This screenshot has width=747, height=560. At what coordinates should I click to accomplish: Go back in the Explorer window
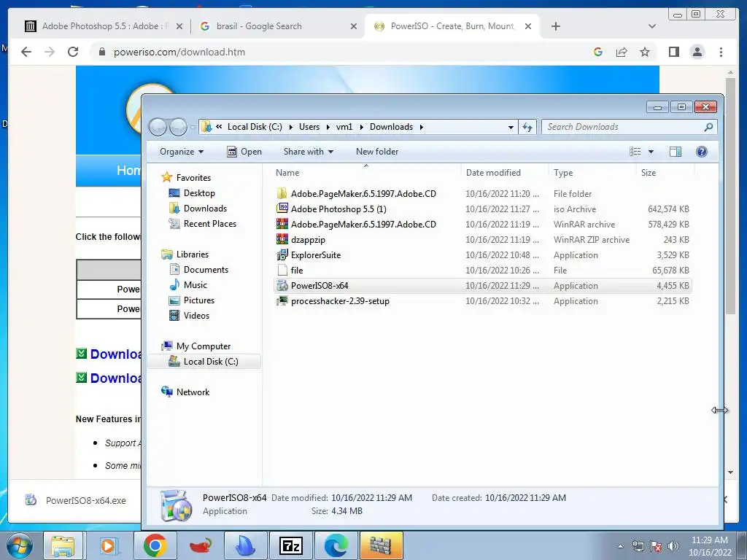[x=158, y=127]
